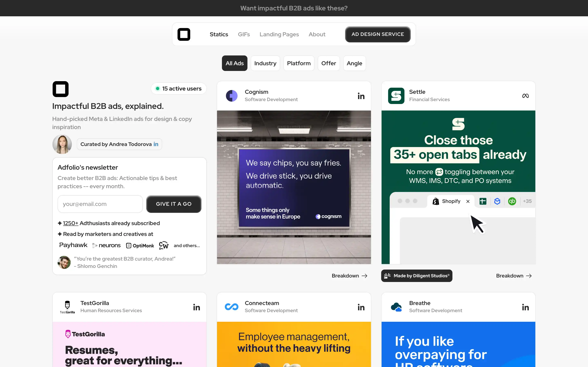Open the Platform filter options

point(299,63)
